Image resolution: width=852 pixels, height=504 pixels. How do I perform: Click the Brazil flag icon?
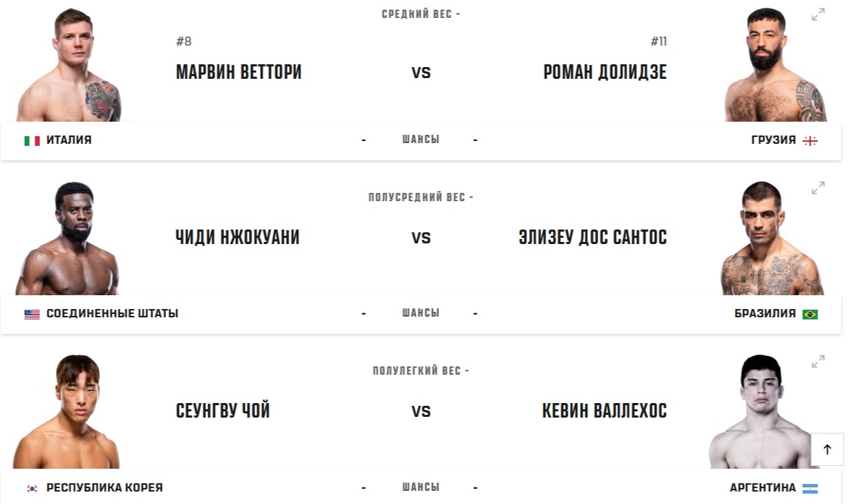click(810, 314)
